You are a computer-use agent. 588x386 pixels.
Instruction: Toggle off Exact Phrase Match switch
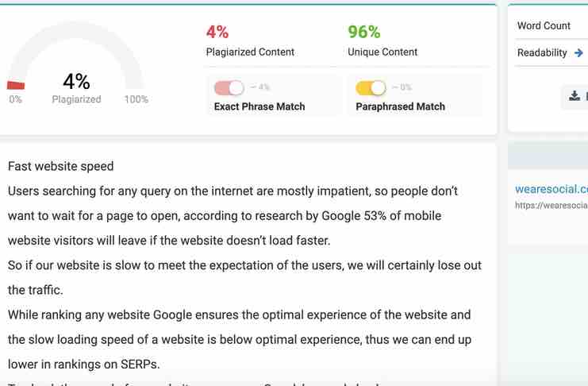(229, 88)
